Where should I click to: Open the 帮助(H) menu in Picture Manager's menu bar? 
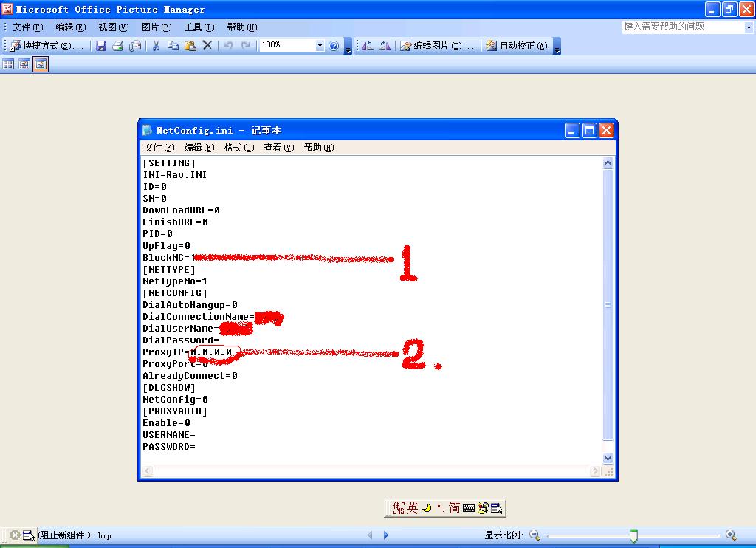coord(241,27)
